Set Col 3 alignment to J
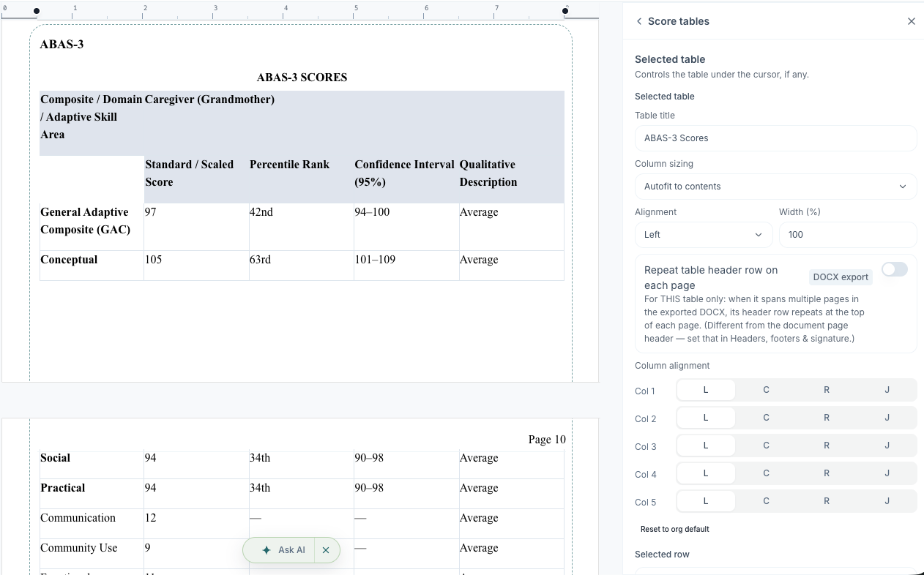Viewport: 924px width, 575px height. (887, 446)
